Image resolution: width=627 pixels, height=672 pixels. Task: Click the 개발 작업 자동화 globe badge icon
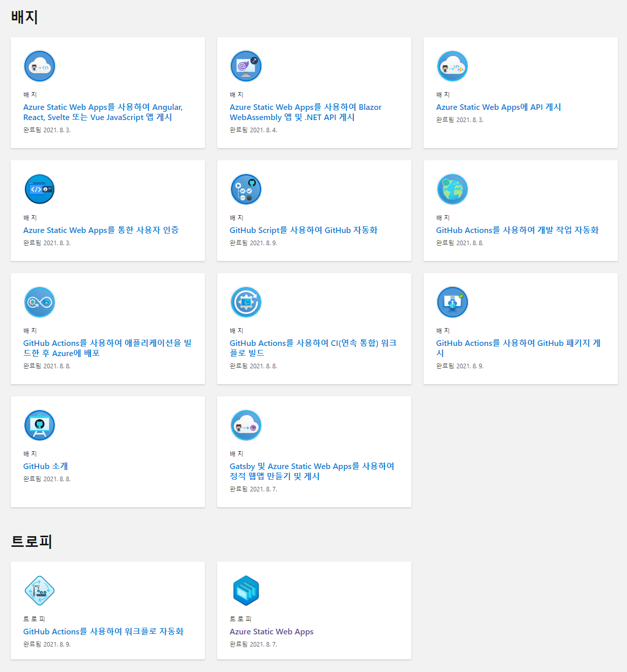[x=453, y=189]
